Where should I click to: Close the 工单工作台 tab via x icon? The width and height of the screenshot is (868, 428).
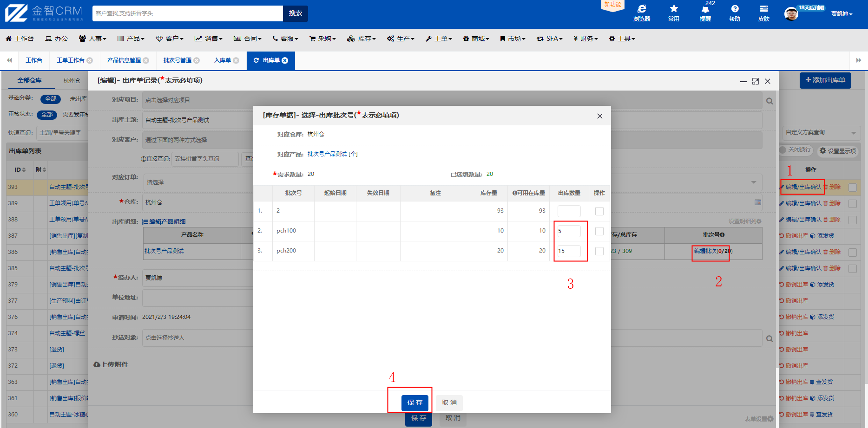click(90, 60)
